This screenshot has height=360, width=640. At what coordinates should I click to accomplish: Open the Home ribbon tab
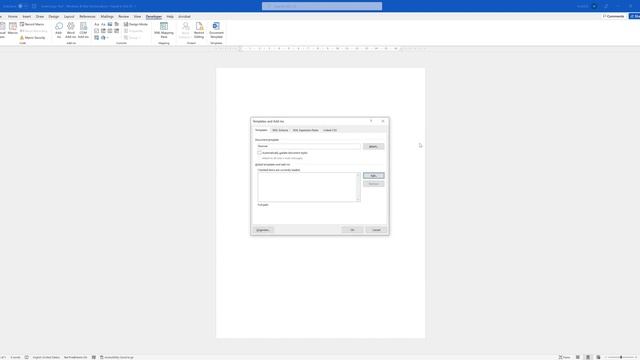13,16
